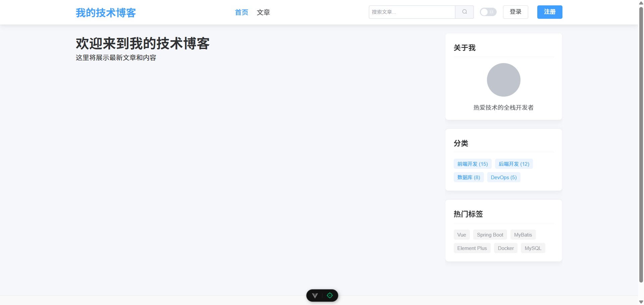
Task: Click the 我的技术博客 site logo
Action: click(x=106, y=13)
